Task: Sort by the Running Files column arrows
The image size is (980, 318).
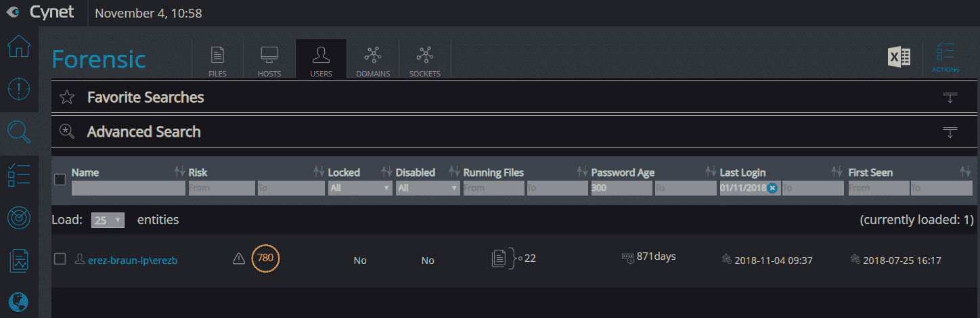Action: [x=582, y=172]
